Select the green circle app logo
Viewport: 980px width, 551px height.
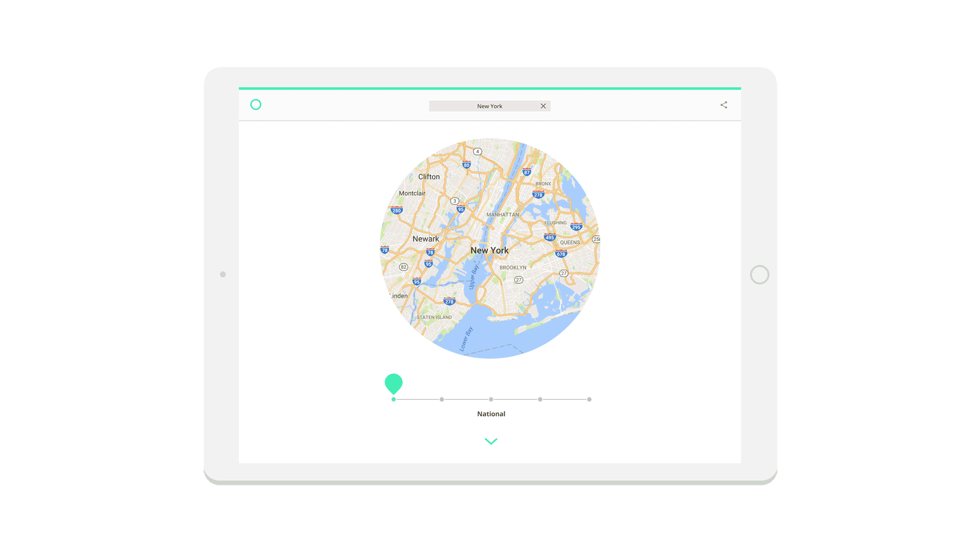coord(256,104)
